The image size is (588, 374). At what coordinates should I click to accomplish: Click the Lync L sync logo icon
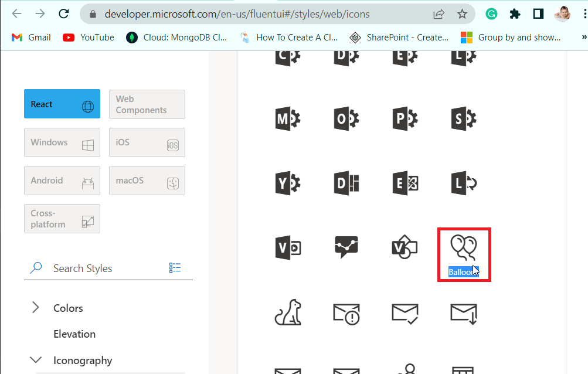(x=464, y=183)
